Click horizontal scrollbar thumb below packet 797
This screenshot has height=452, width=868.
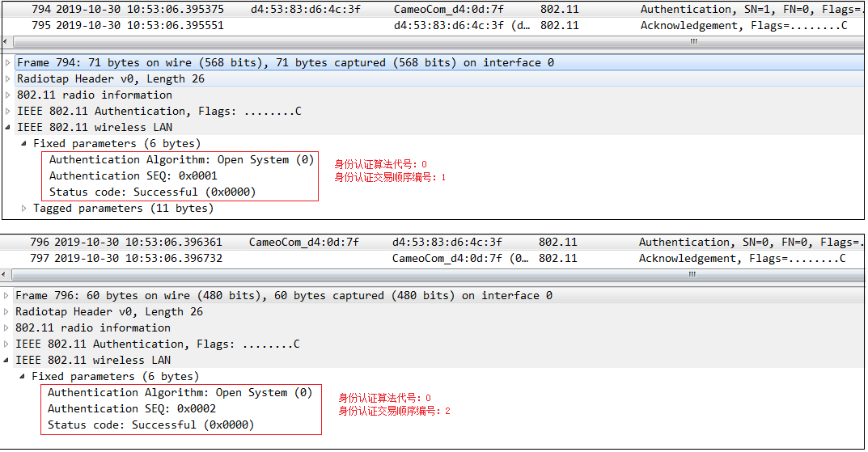click(x=436, y=274)
